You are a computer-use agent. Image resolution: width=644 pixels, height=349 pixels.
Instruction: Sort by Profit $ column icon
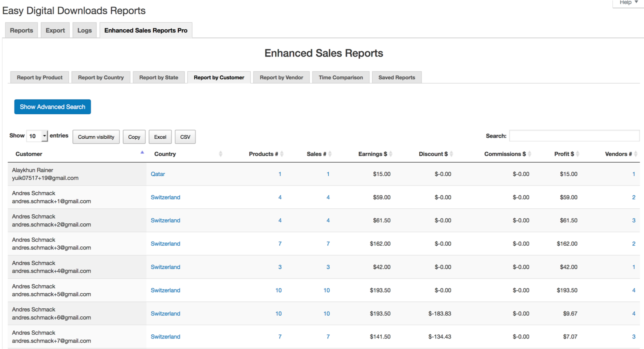click(577, 154)
